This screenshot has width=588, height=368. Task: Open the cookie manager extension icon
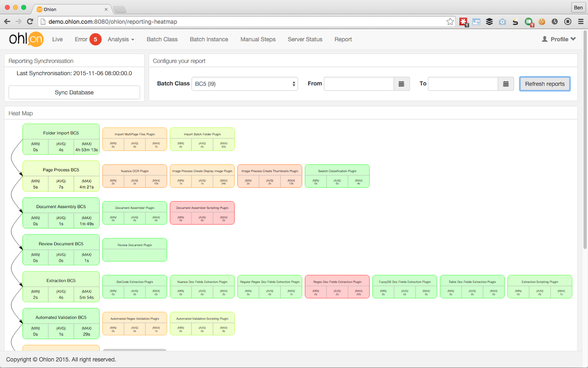pos(542,22)
